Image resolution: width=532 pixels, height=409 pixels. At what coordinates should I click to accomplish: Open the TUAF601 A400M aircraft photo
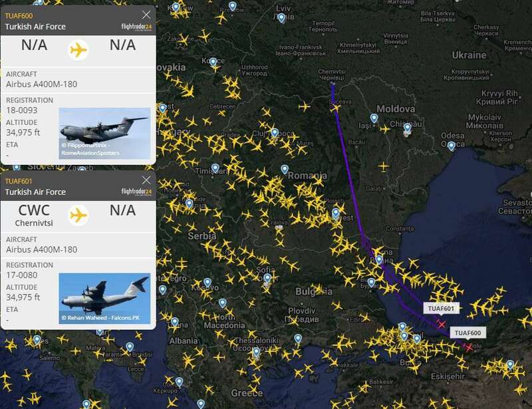104,299
